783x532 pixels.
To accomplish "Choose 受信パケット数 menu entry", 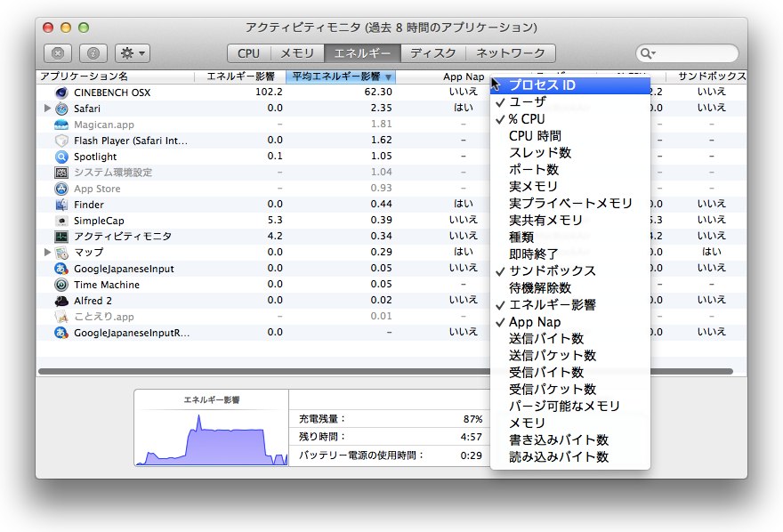I will click(570, 390).
